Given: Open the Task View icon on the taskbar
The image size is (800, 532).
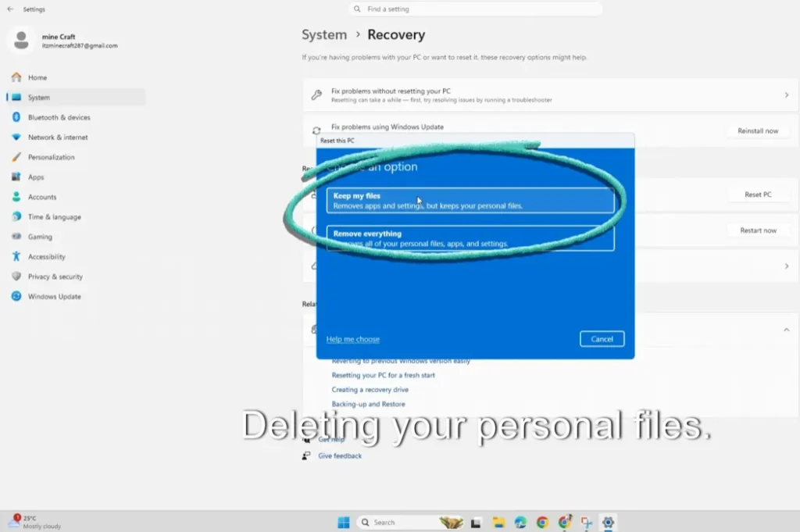Looking at the screenshot, I should click(476, 523).
